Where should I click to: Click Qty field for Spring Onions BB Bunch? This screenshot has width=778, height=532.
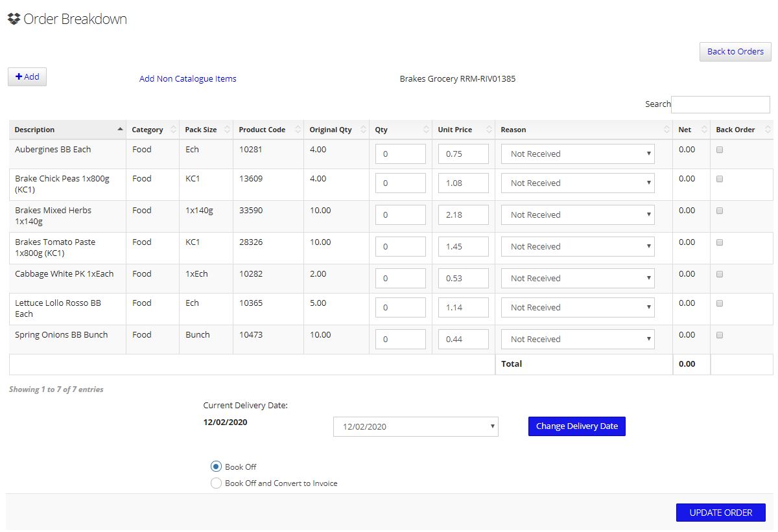pyautogui.click(x=401, y=340)
